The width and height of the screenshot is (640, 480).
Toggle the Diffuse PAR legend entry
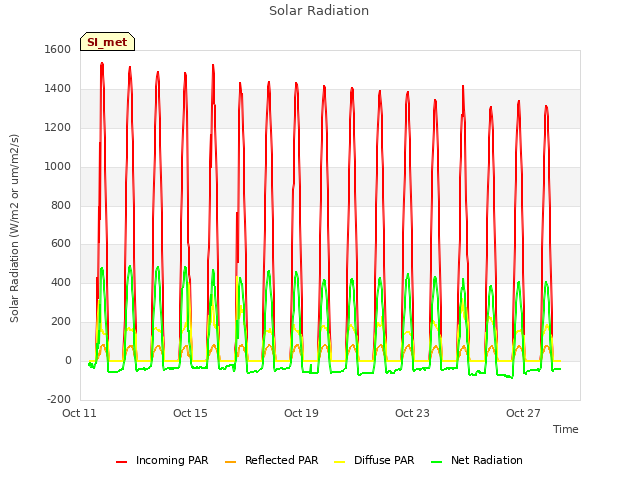[374, 460]
